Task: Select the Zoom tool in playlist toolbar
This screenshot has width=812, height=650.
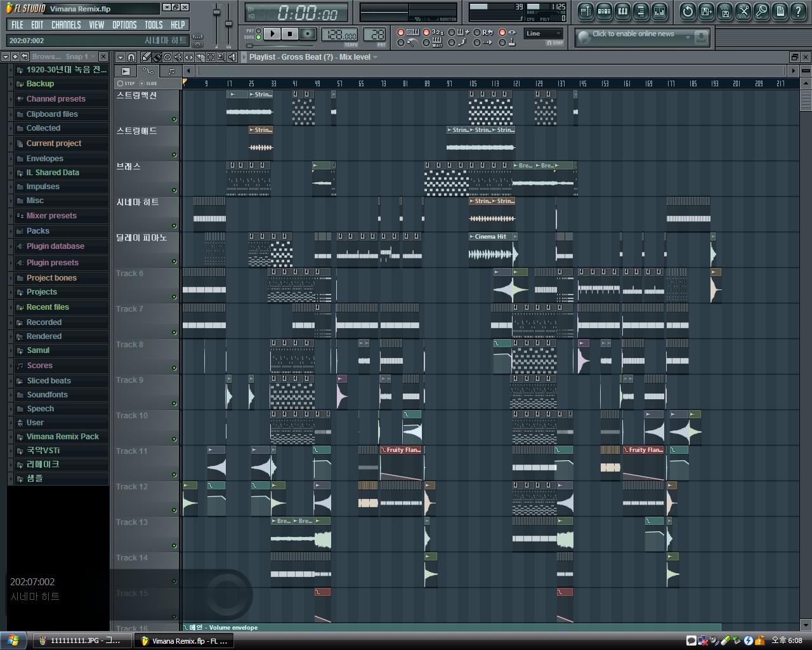Action: click(221, 57)
